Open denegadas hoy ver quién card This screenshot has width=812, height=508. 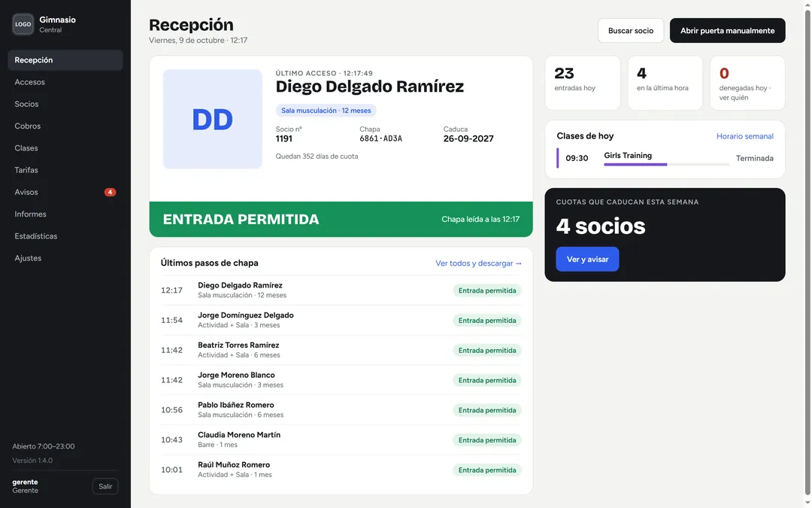[x=747, y=83]
